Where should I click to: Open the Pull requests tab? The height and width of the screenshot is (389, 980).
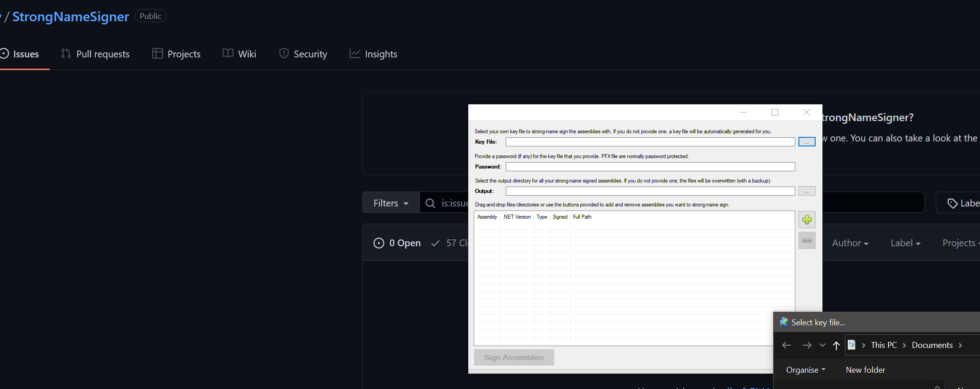point(95,54)
